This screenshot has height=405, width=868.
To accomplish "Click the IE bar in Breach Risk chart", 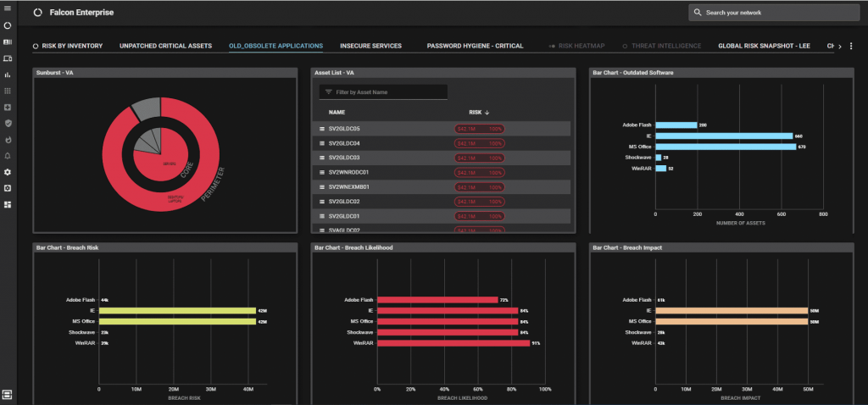I will click(177, 310).
